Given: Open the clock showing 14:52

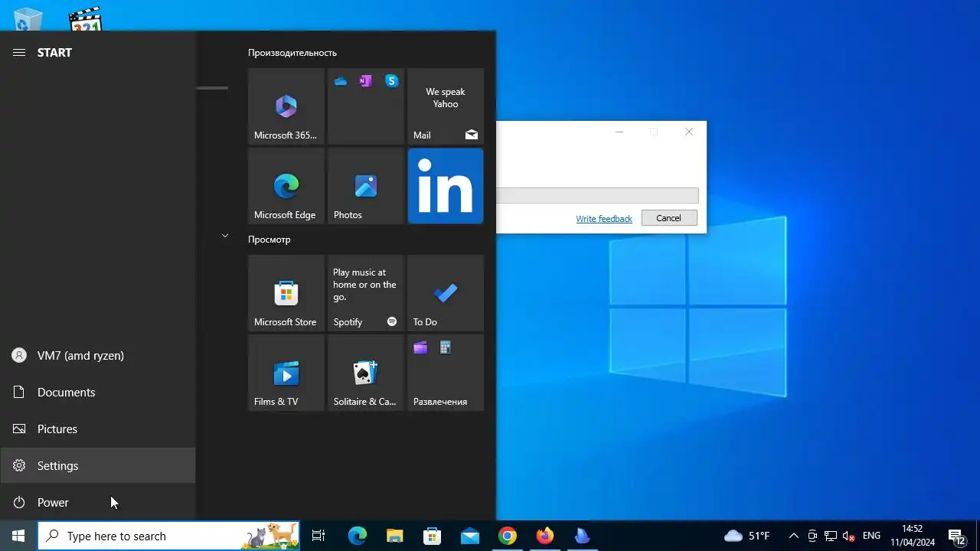Looking at the screenshot, I should click(x=912, y=536).
